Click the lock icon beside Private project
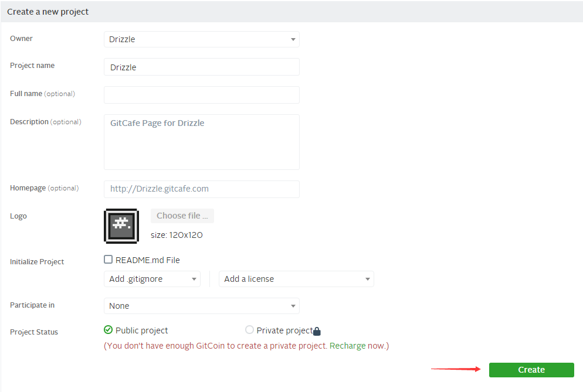 317,331
